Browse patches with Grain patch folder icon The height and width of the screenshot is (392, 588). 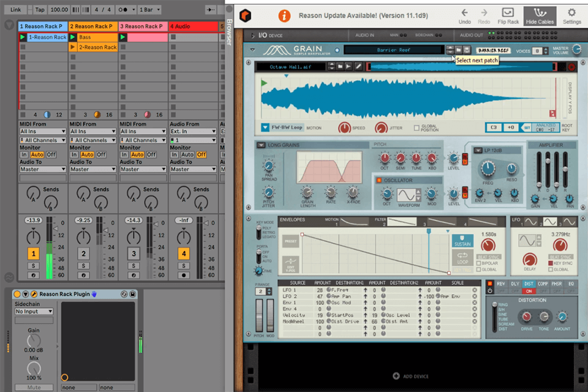click(x=458, y=50)
